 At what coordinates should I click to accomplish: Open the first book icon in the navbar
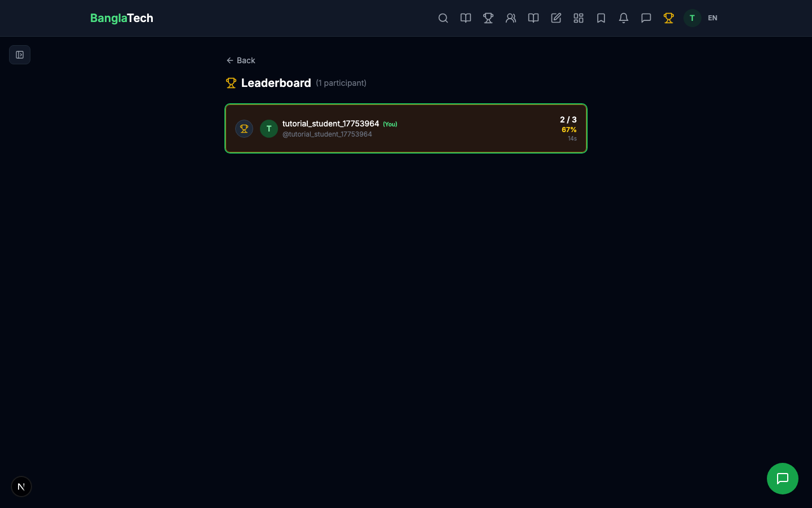tap(466, 18)
